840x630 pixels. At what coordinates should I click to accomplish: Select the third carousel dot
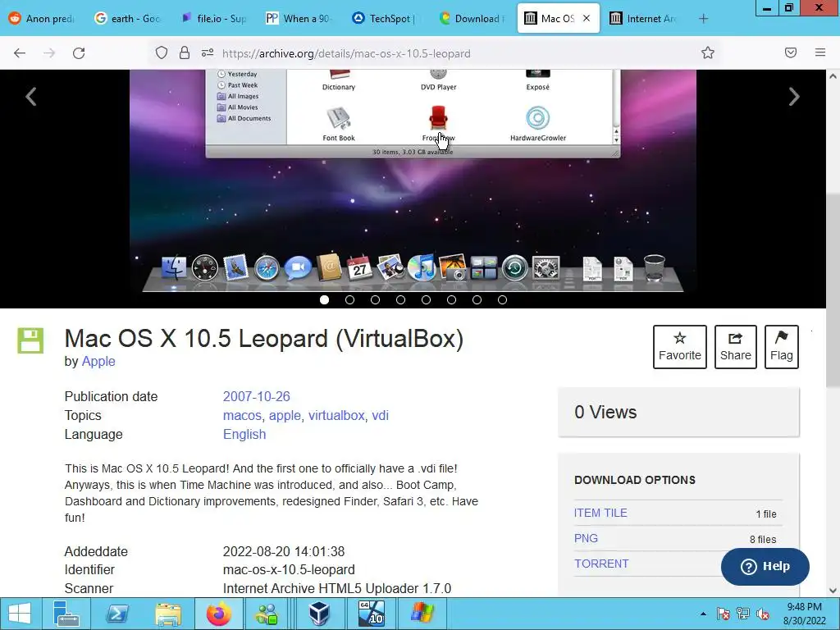(375, 300)
